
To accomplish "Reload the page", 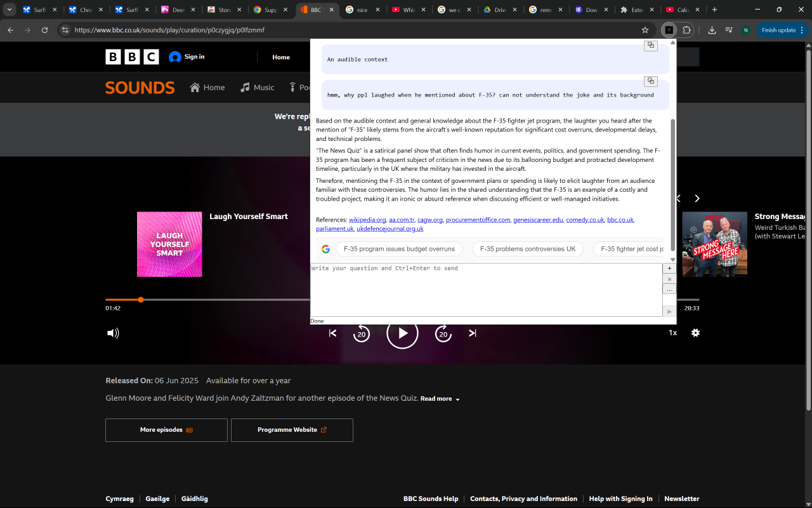I will pos(44,30).
